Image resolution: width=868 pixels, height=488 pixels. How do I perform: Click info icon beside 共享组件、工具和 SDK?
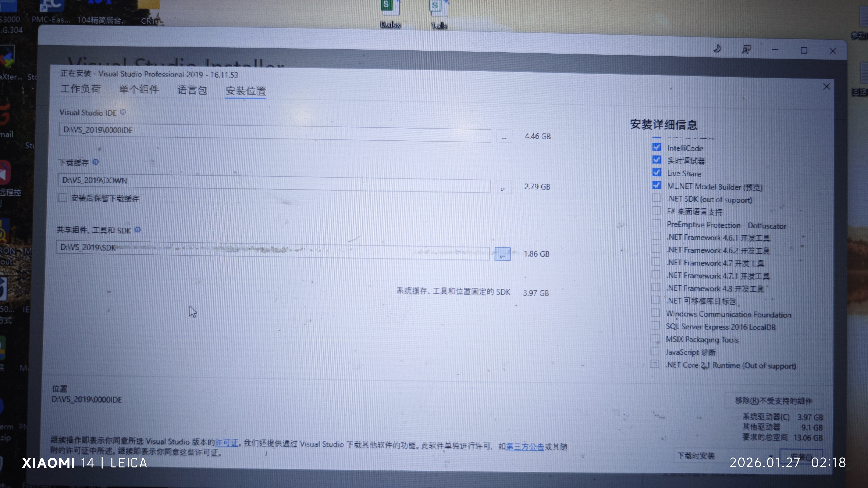point(138,230)
